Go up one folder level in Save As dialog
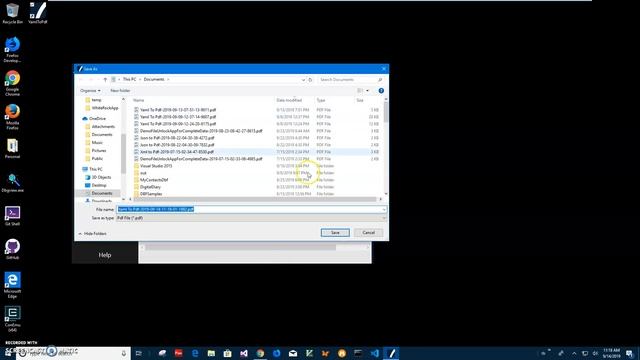640x360 pixels. click(105, 80)
